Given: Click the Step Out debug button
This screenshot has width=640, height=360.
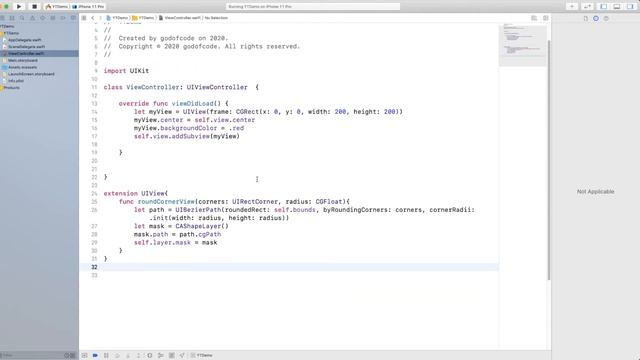Looking at the screenshot, I should click(x=139, y=356).
